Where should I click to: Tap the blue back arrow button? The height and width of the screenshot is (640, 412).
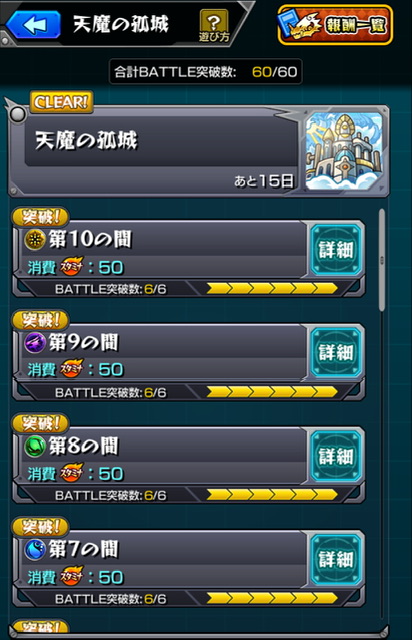[x=33, y=24]
